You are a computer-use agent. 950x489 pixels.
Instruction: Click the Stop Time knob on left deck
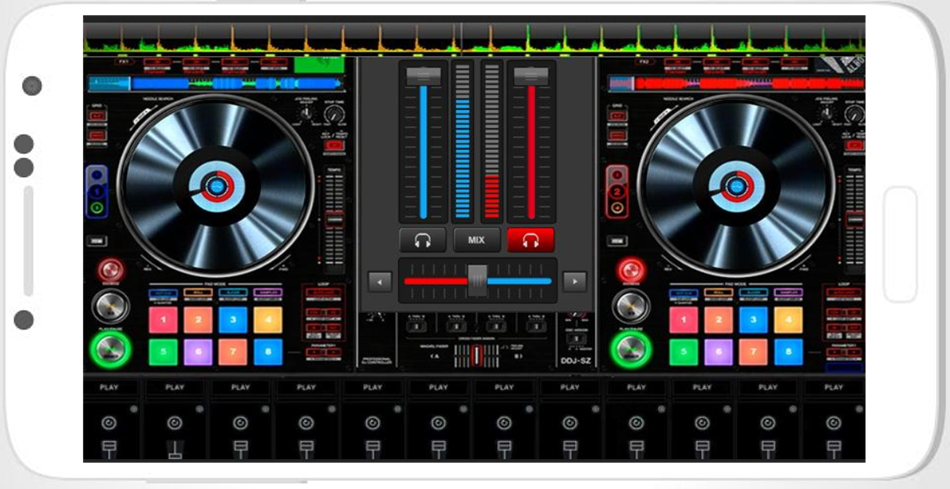[x=334, y=114]
